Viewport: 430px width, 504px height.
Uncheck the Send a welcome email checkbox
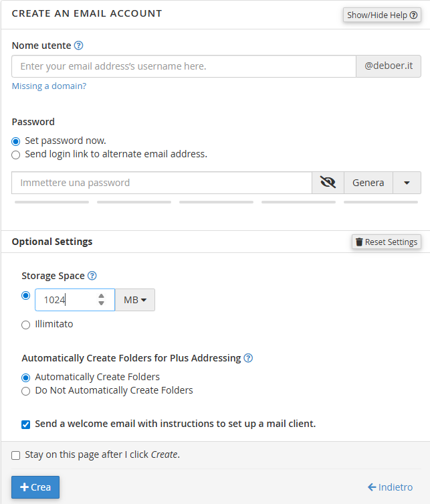[26, 424]
